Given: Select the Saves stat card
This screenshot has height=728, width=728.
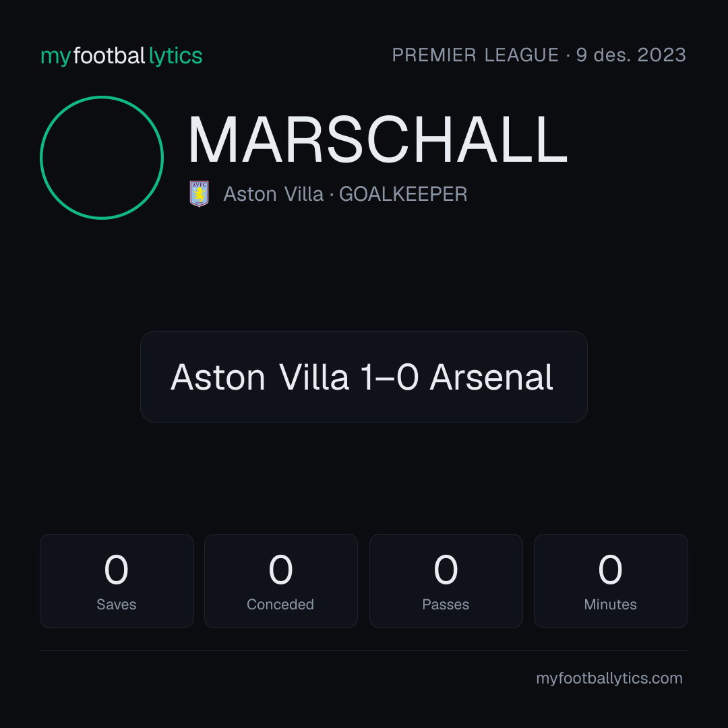Looking at the screenshot, I should [x=117, y=581].
